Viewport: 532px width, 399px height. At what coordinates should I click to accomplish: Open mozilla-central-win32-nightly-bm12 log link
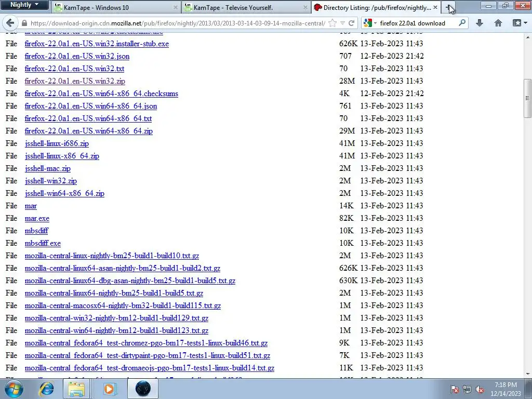click(116, 318)
